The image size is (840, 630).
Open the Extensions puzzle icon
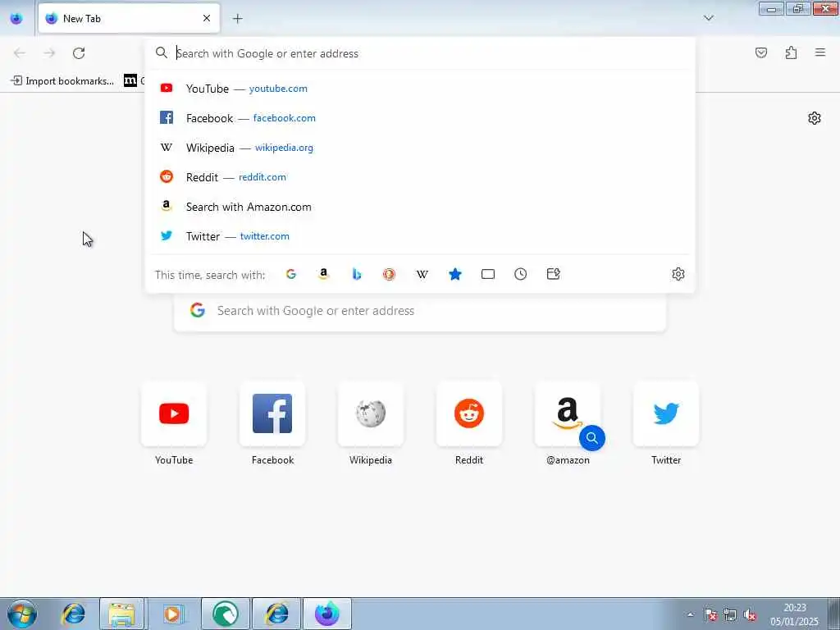click(791, 52)
